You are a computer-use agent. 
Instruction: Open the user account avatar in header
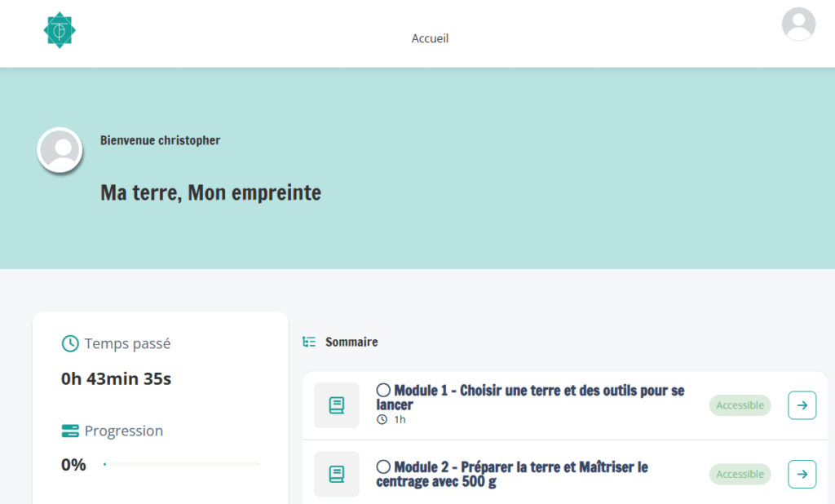798,24
